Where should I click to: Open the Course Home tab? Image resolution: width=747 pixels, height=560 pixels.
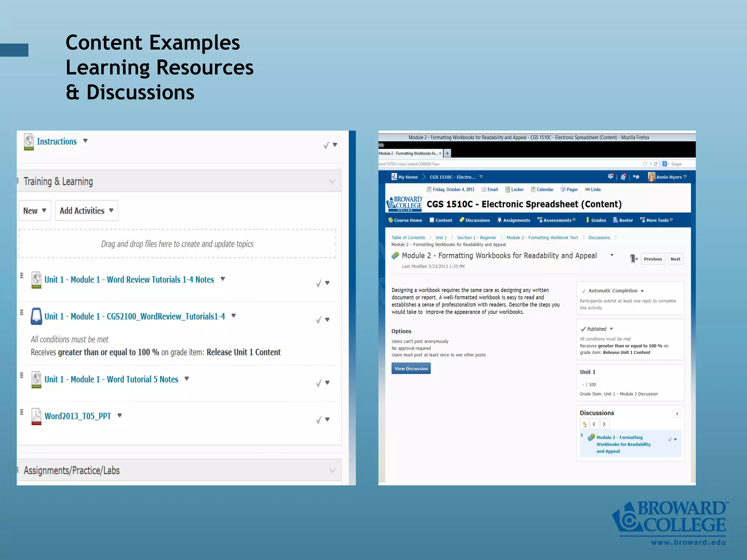click(x=405, y=220)
